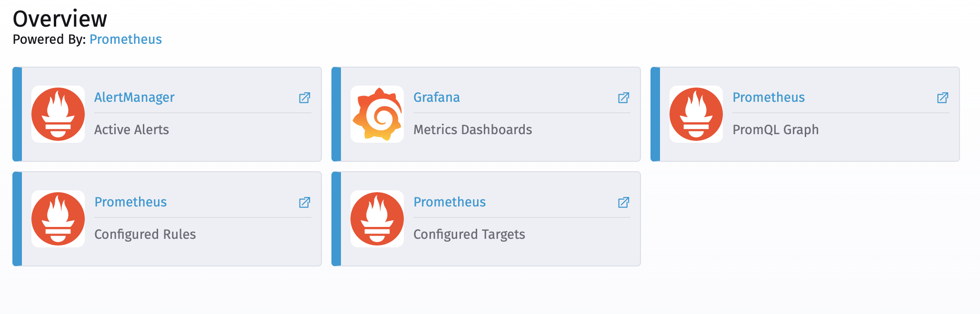
Task: Open AlertManager via its external-link icon
Action: pyautogui.click(x=305, y=98)
